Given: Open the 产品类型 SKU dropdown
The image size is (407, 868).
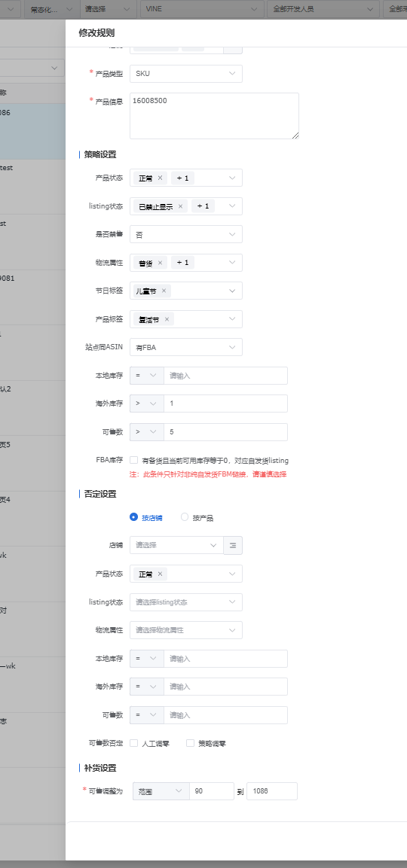Looking at the screenshot, I should point(185,74).
